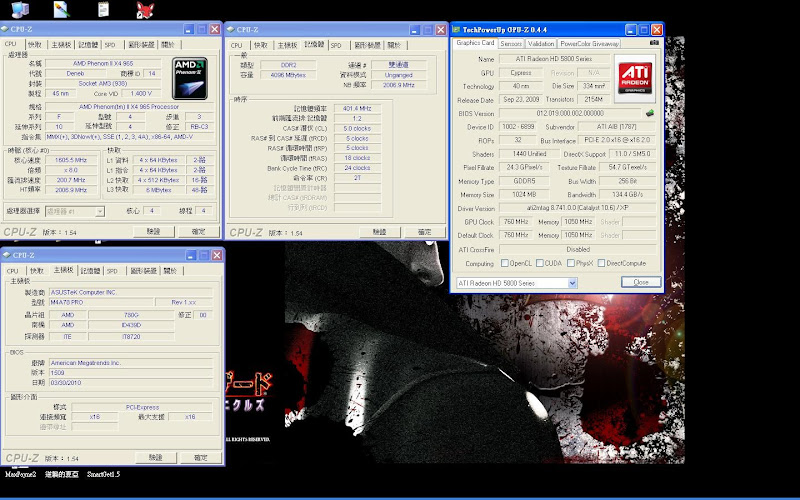
Task: Open the ATI Radeon HD 5800 Series dropdown
Action: point(572,283)
